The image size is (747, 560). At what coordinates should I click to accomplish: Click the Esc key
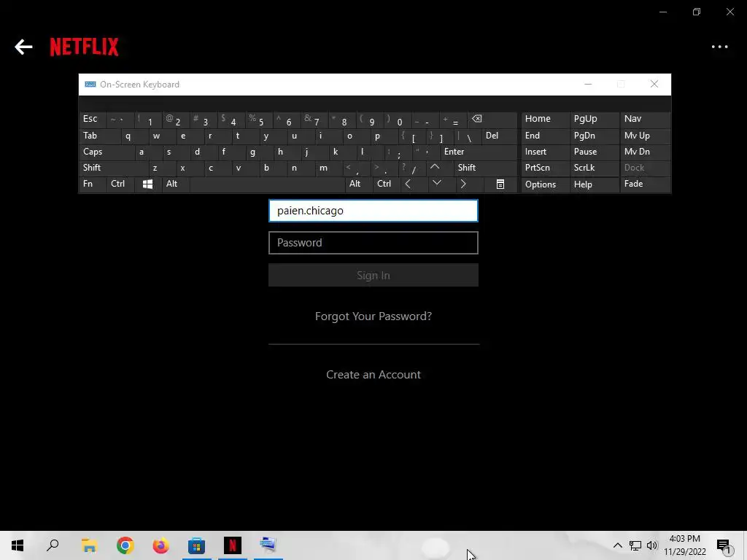(x=93, y=119)
